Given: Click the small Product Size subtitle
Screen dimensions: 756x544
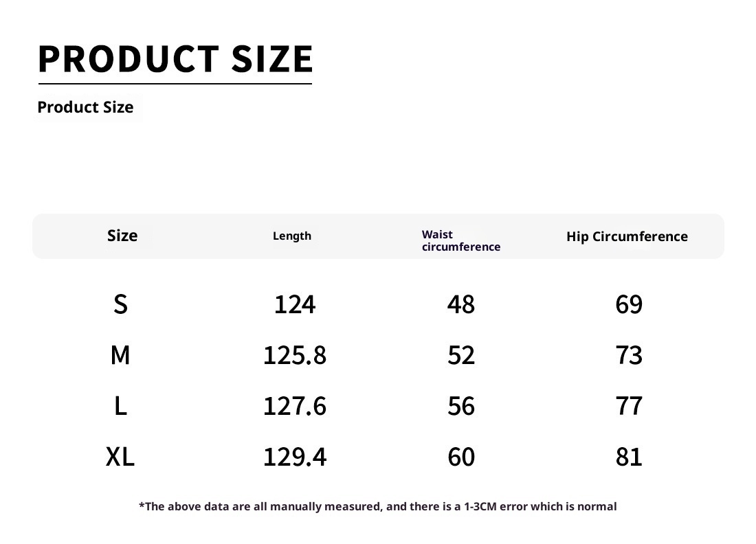Looking at the screenshot, I should pos(85,107).
